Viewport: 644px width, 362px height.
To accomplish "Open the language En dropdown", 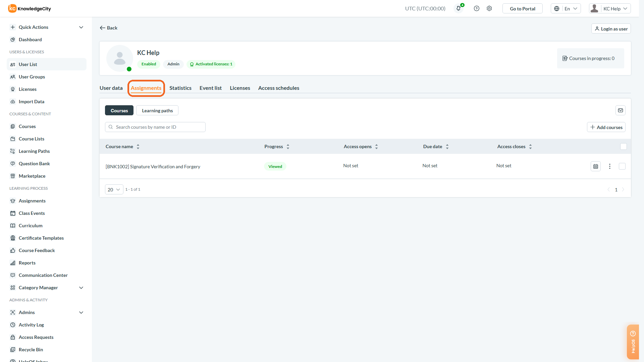I will tap(566, 8).
